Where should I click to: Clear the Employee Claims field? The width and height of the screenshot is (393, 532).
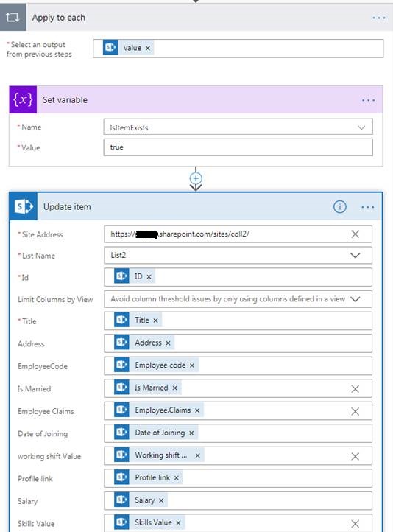[355, 411]
